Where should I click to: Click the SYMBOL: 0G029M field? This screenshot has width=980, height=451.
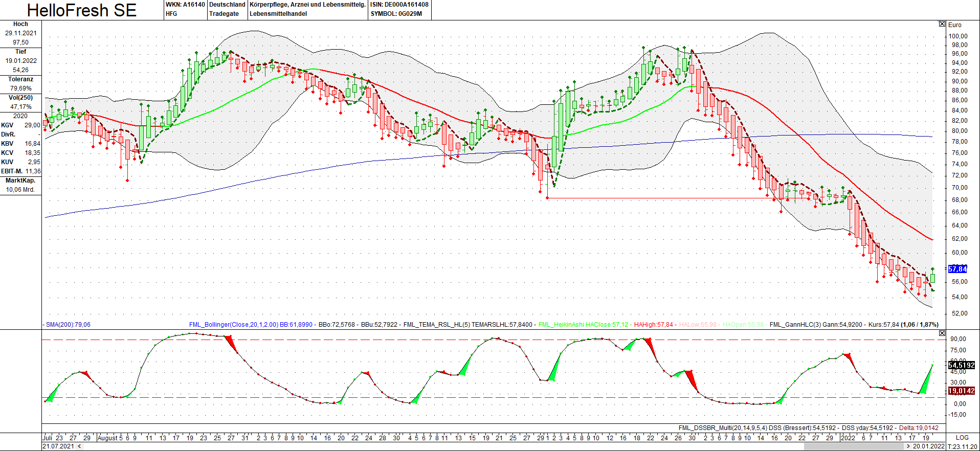click(396, 14)
